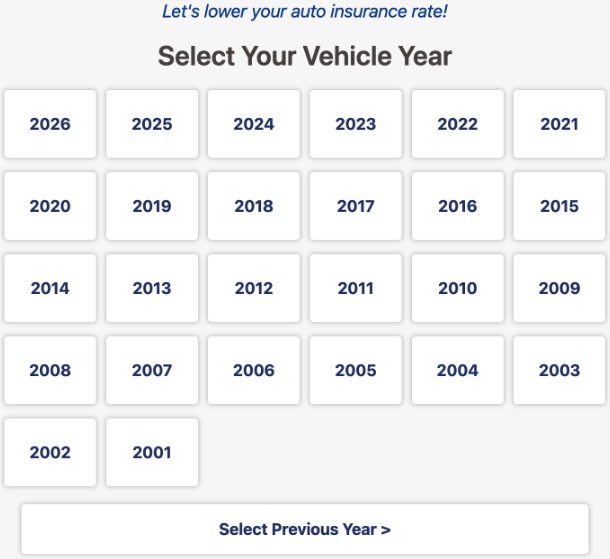Choose 2007 as vehicle year
Image resolution: width=610 pixels, height=559 pixels.
pos(152,370)
